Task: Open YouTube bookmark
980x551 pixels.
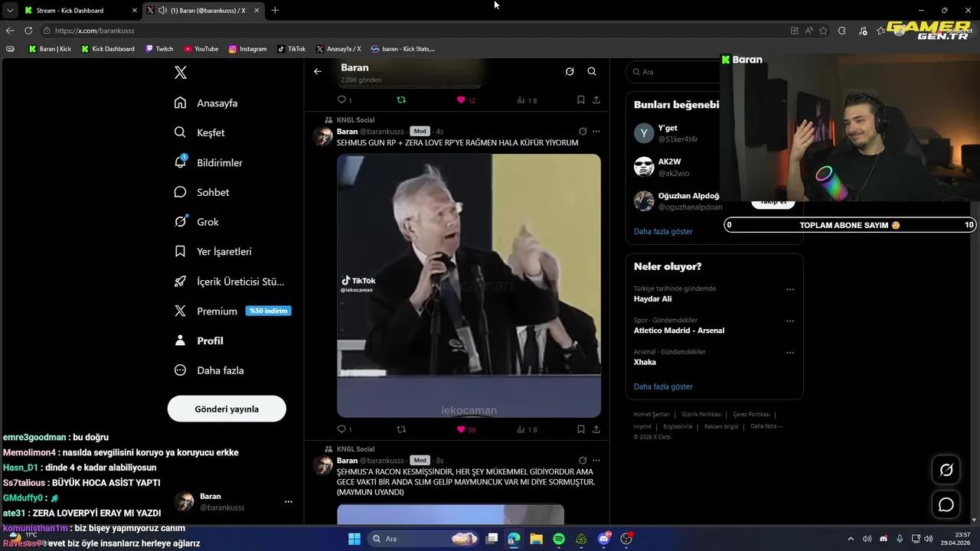Action: 201,49
